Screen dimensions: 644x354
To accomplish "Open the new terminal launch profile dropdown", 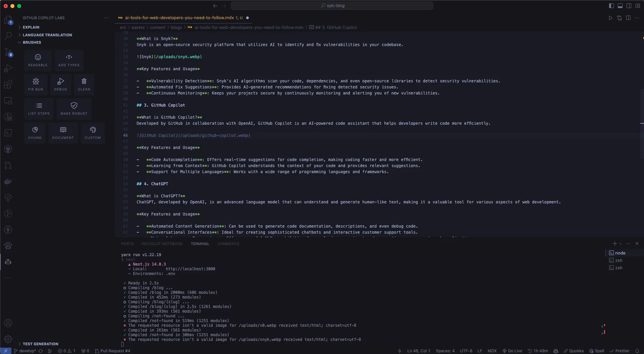I will [x=620, y=244].
